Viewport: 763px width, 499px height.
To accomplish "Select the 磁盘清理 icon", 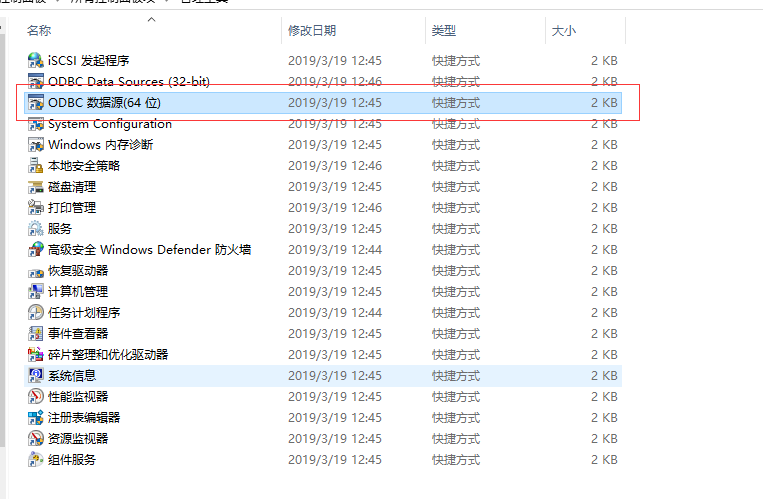I will coord(36,186).
